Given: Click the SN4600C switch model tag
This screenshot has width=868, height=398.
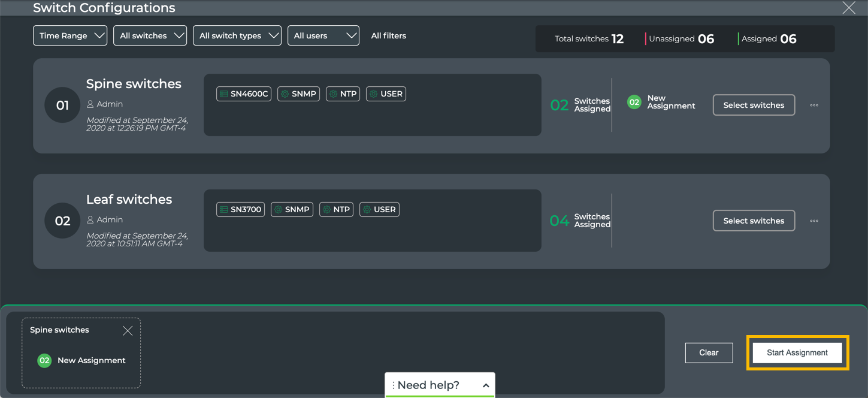Looking at the screenshot, I should pos(243,94).
